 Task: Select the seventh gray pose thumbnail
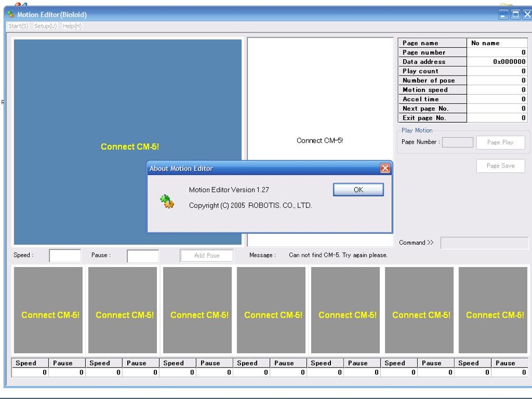pos(493,310)
